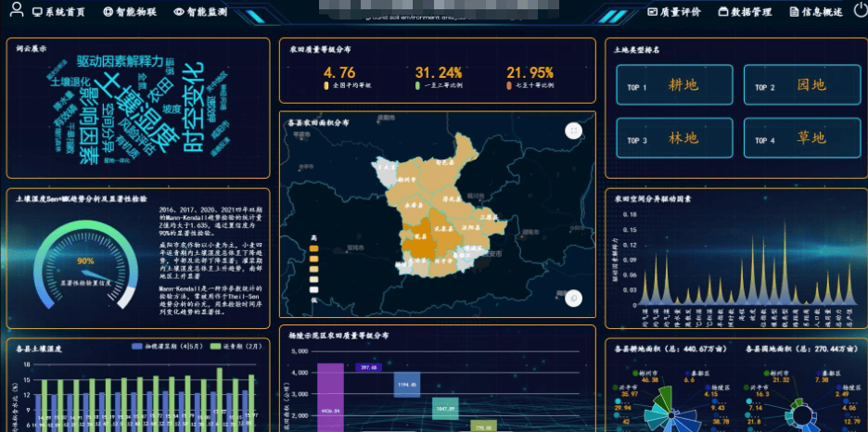Image resolution: width=868 pixels, height=432 pixels.
Task: Toggle 秦都区 6.6 legend in the 耕地面积 chart
Action: [696, 376]
